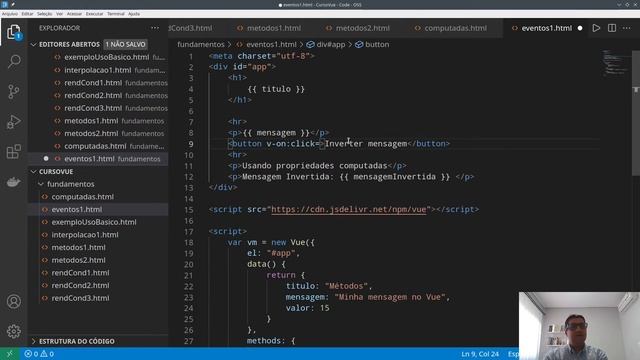Select the eventos1.html tab
640x360 pixels.
[x=547, y=28]
